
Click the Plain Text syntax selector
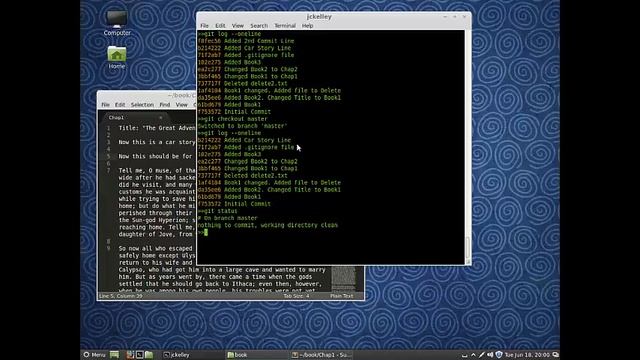[342, 296]
